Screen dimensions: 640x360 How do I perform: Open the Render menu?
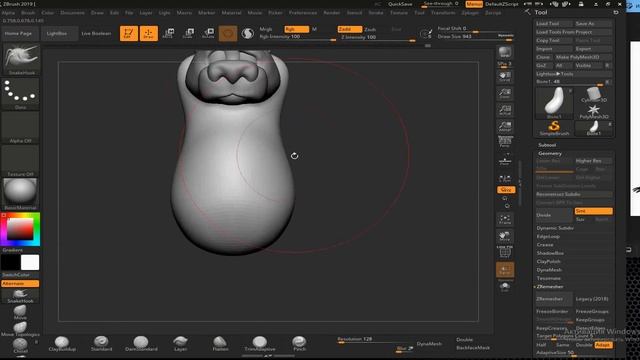331,13
